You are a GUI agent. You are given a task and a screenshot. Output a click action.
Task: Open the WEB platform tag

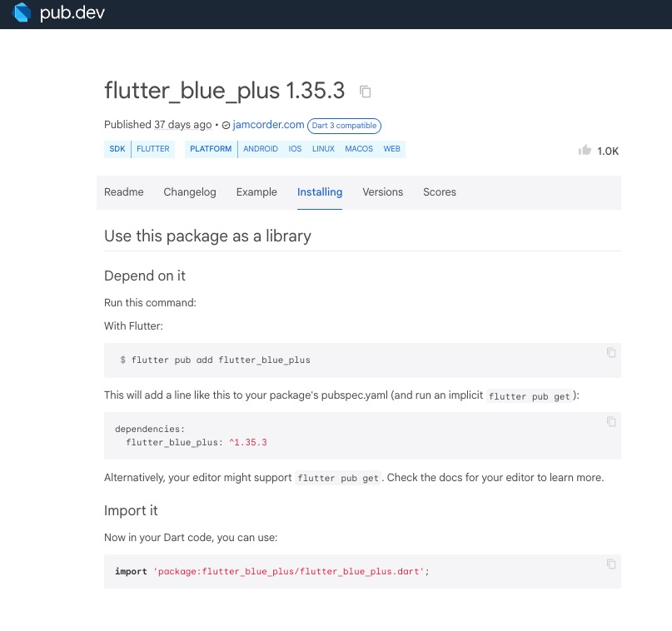391,149
